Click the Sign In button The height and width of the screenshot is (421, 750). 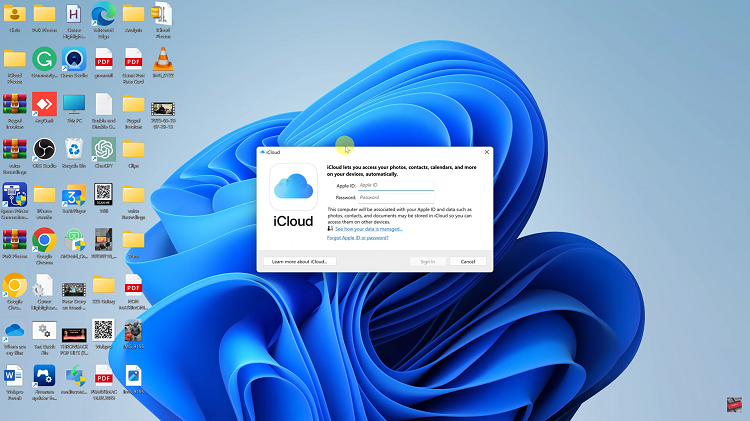428,261
